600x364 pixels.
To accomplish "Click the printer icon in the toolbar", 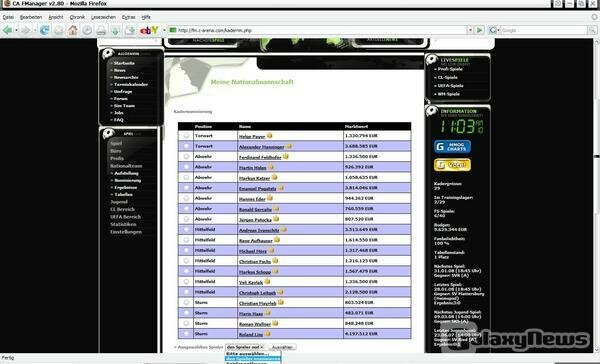I will pos(101,30).
